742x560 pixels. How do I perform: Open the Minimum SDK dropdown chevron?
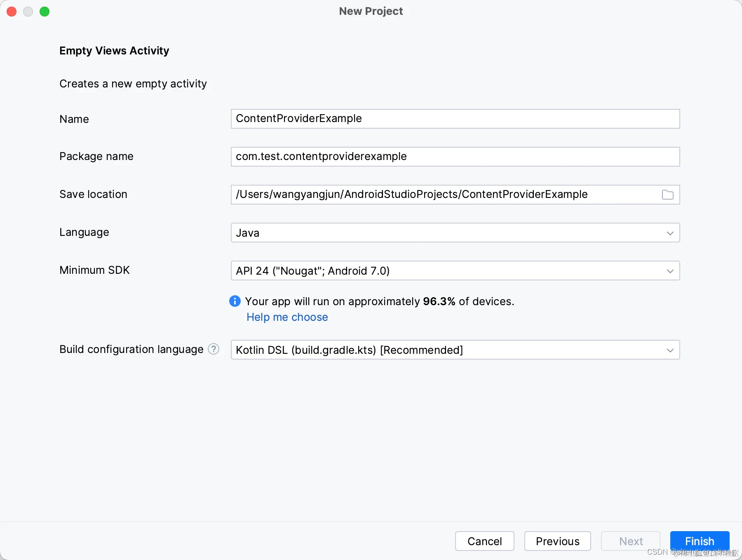(x=670, y=271)
